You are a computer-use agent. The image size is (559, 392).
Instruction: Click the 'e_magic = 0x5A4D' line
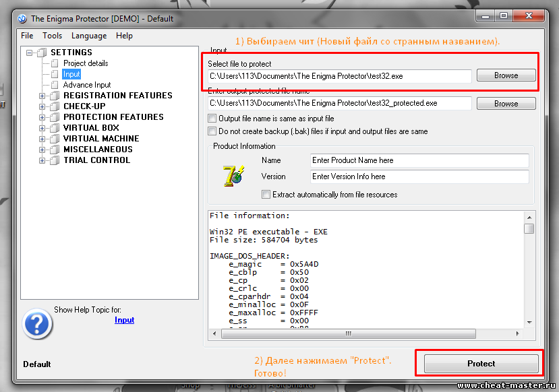[274, 264]
